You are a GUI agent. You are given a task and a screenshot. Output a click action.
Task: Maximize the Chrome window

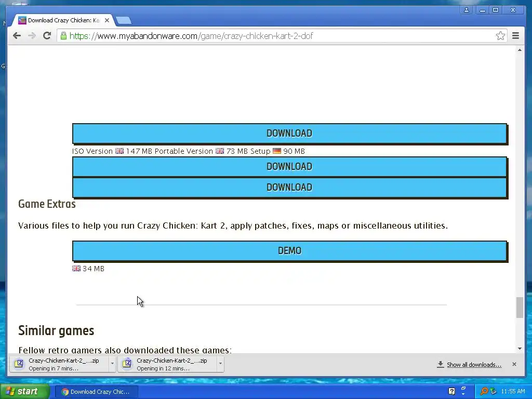496,10
